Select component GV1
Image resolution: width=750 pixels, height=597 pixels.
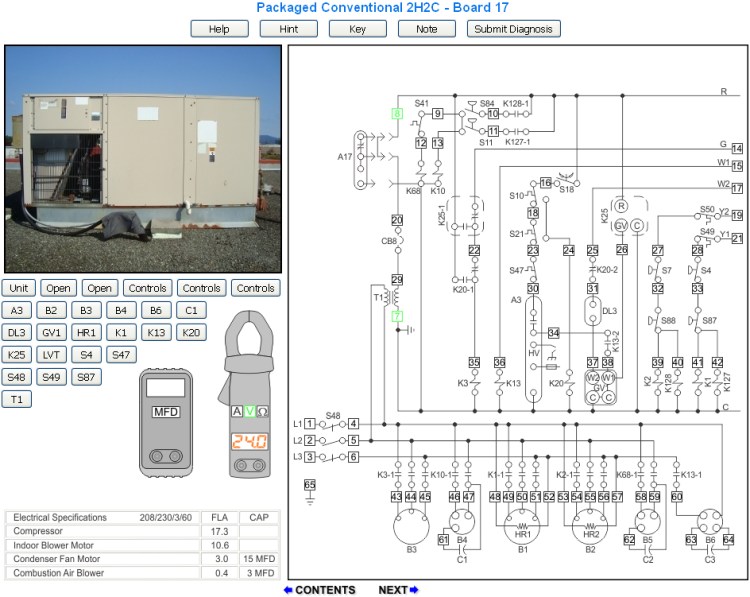tap(51, 332)
